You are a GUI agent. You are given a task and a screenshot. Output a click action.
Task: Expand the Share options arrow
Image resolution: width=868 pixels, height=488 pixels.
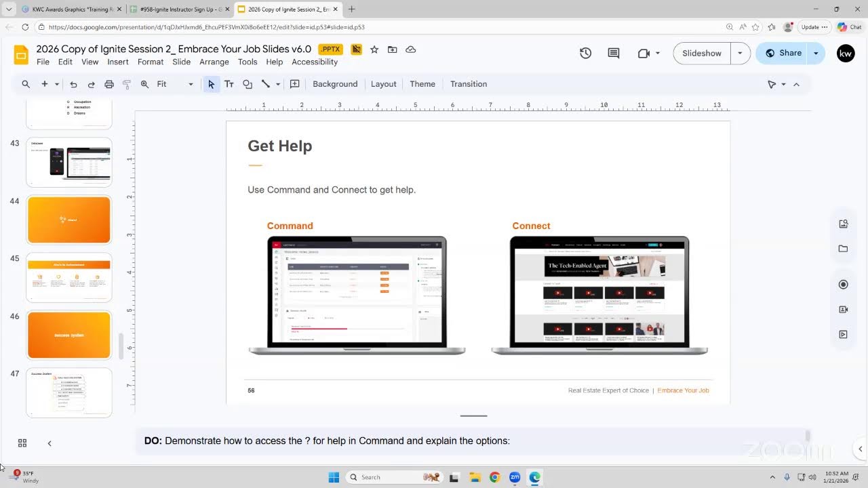pyautogui.click(x=816, y=54)
